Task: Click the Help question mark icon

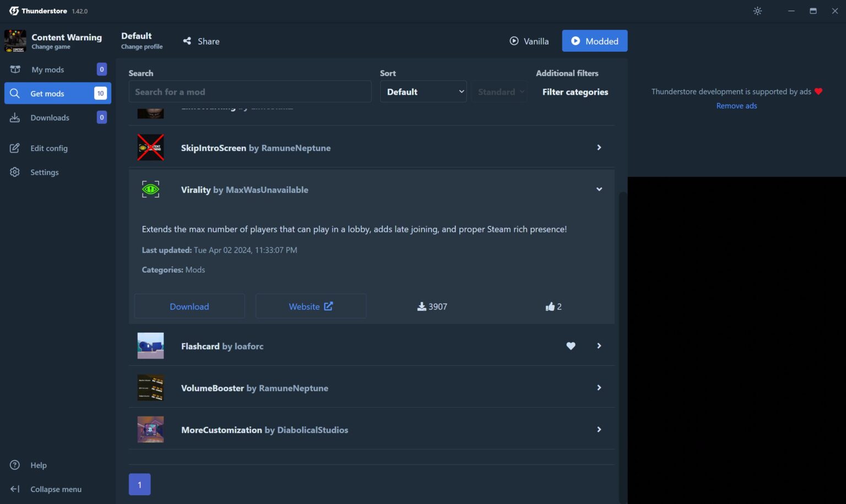Action: tap(15, 465)
